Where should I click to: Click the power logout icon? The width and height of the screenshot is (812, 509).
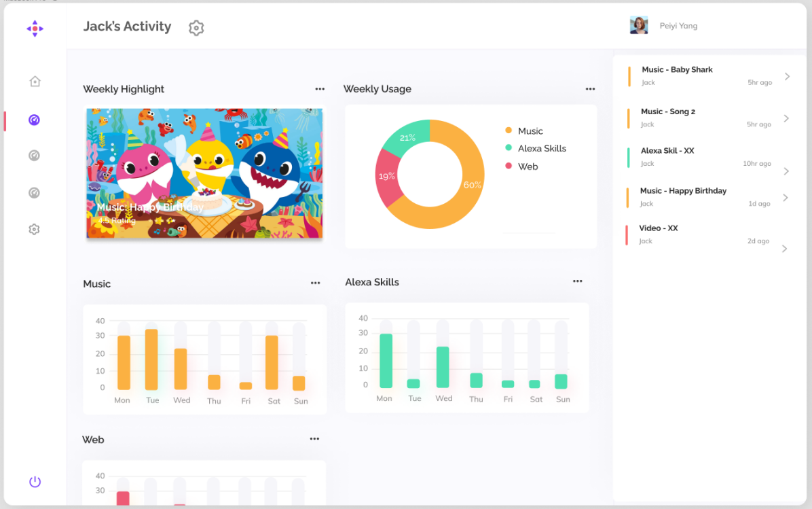point(35,482)
